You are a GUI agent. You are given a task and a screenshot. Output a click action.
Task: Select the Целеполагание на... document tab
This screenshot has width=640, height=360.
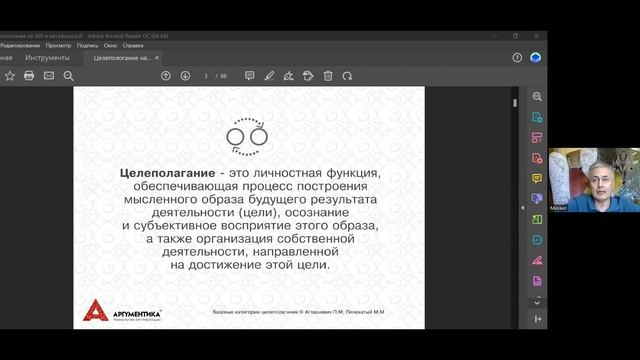[122, 58]
